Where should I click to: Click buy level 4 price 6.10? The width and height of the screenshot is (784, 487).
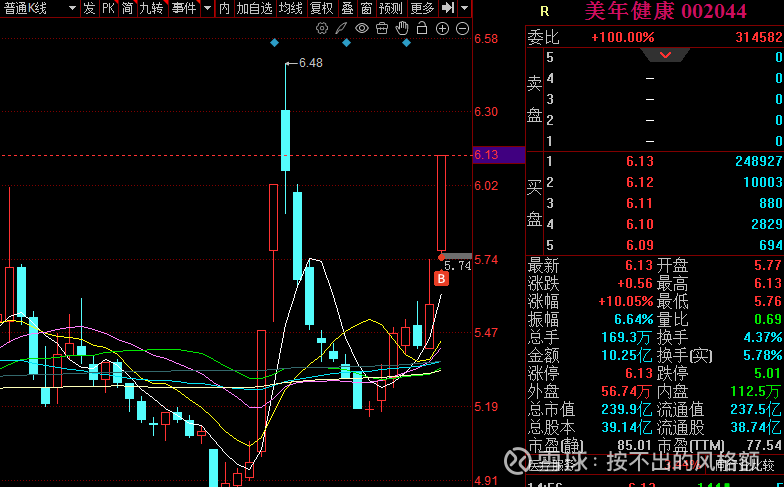640,224
